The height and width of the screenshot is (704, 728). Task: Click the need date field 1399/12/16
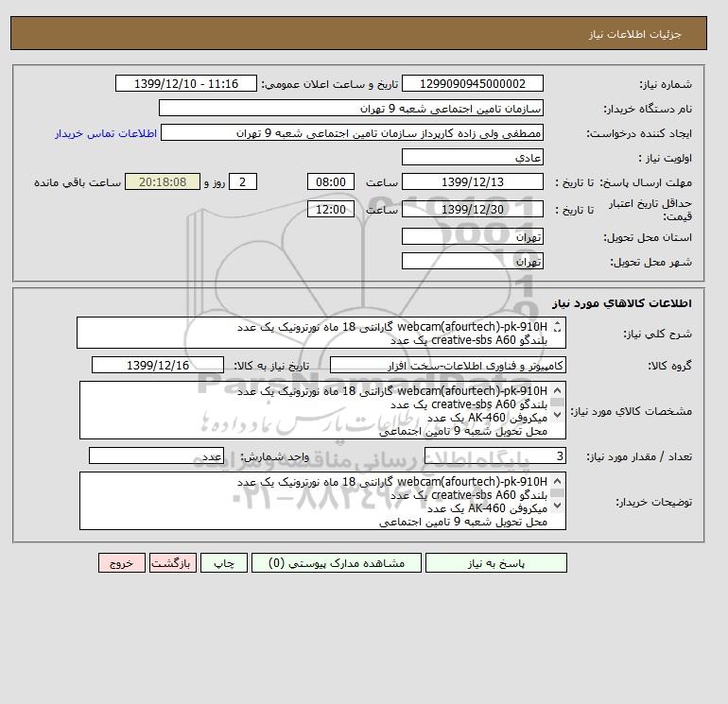pos(158,365)
